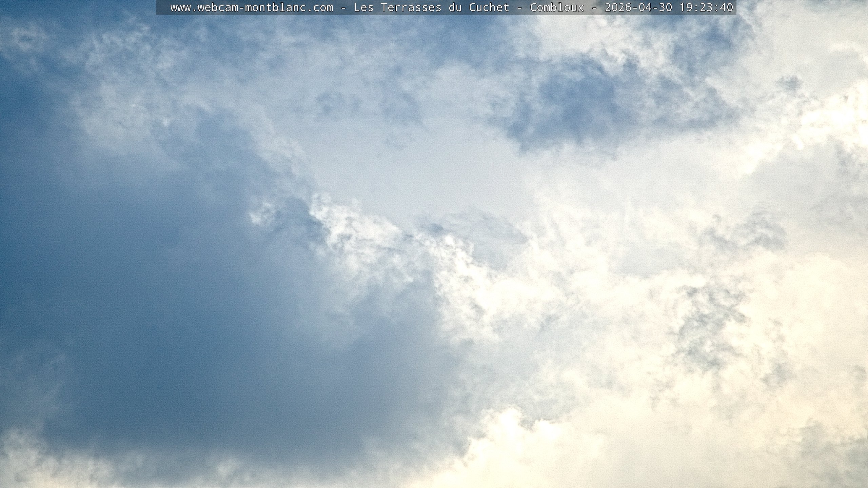Click the 19:23:40 time stamp

pos(706,7)
